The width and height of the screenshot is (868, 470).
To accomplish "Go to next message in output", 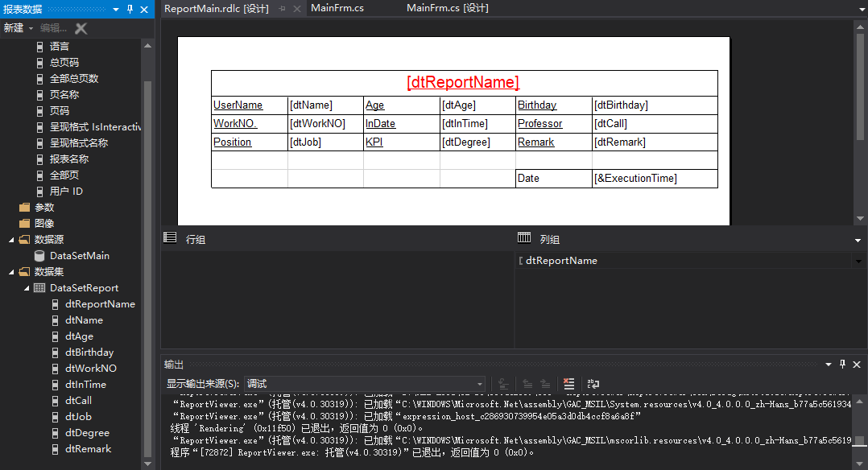I will (545, 384).
